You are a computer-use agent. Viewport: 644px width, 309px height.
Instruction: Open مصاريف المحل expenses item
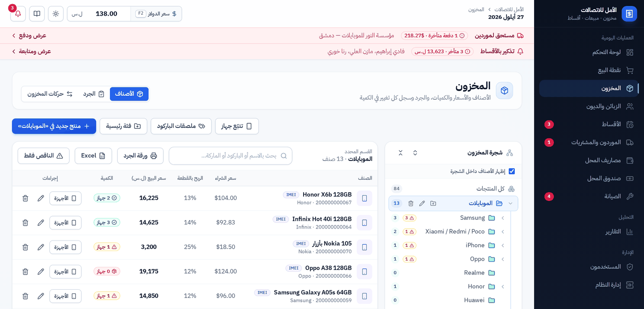(589, 160)
